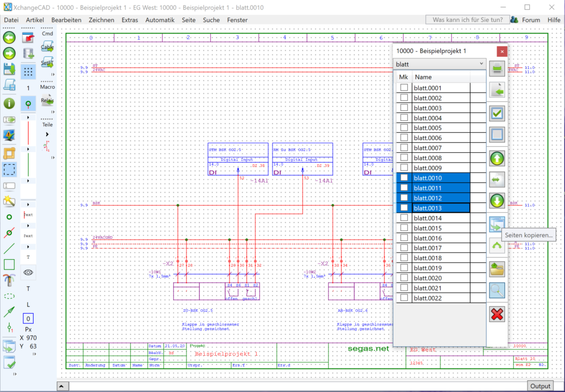
Task: Mark the checkbox of blatt.0022
Action: [x=404, y=298]
